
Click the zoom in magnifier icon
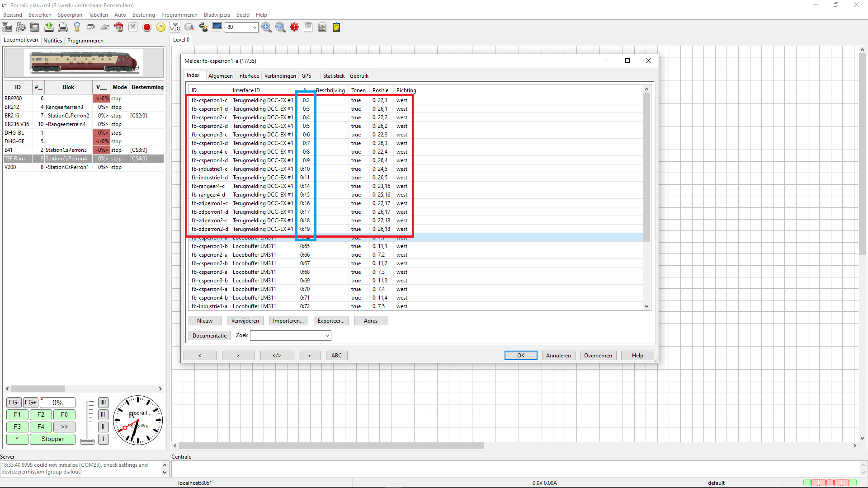(266, 28)
